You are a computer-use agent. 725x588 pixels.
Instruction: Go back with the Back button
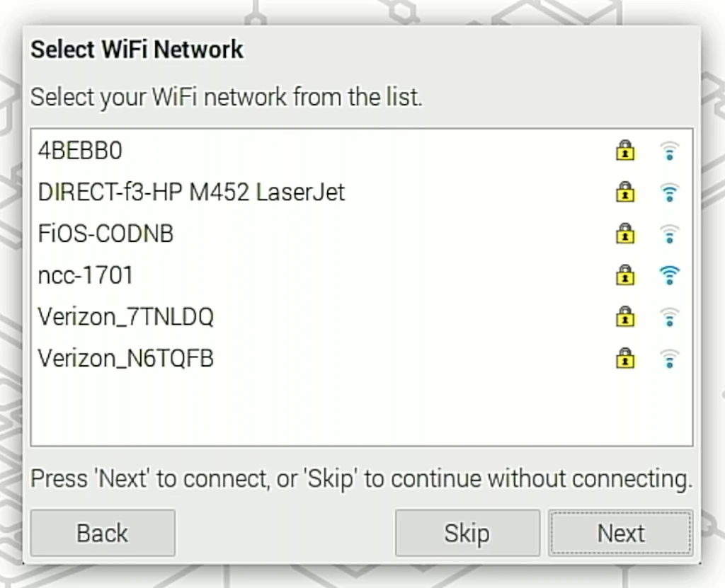(103, 533)
